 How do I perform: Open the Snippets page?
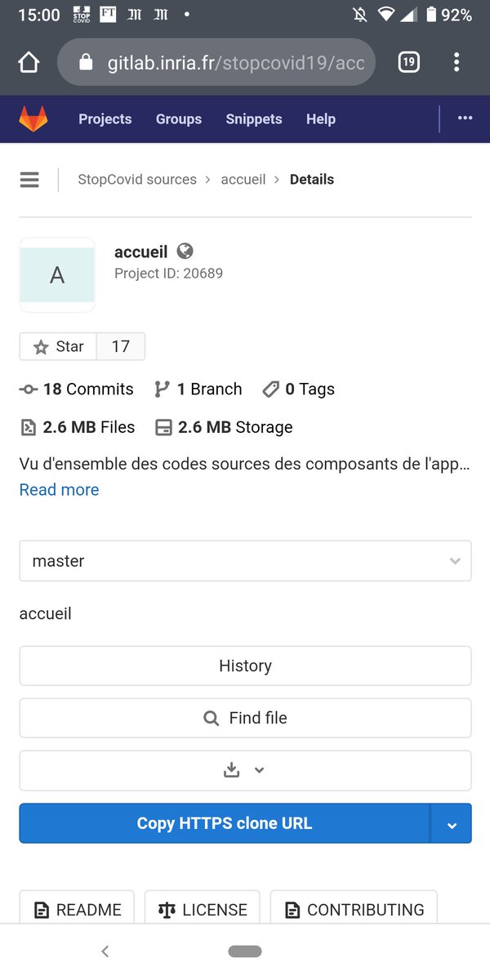(x=254, y=119)
